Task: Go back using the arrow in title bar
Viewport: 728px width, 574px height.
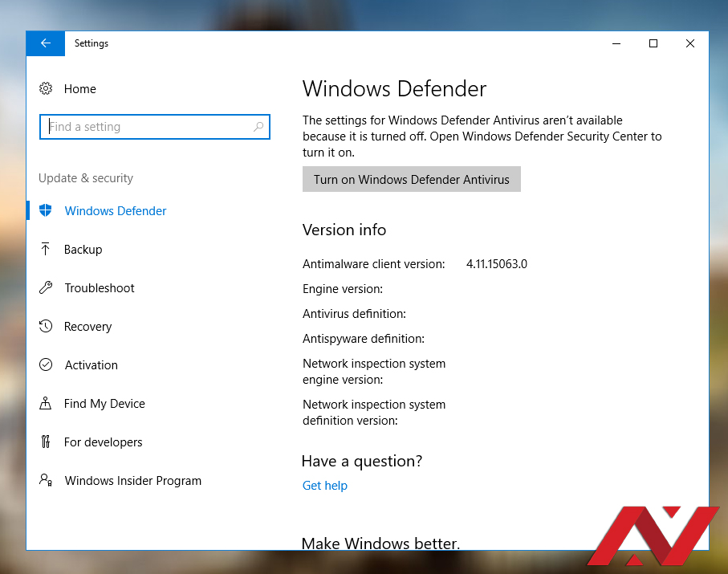Action: tap(46, 43)
